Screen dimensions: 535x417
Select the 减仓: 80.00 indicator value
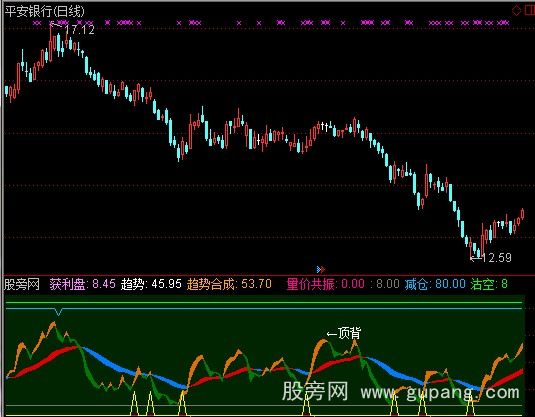pos(435,284)
